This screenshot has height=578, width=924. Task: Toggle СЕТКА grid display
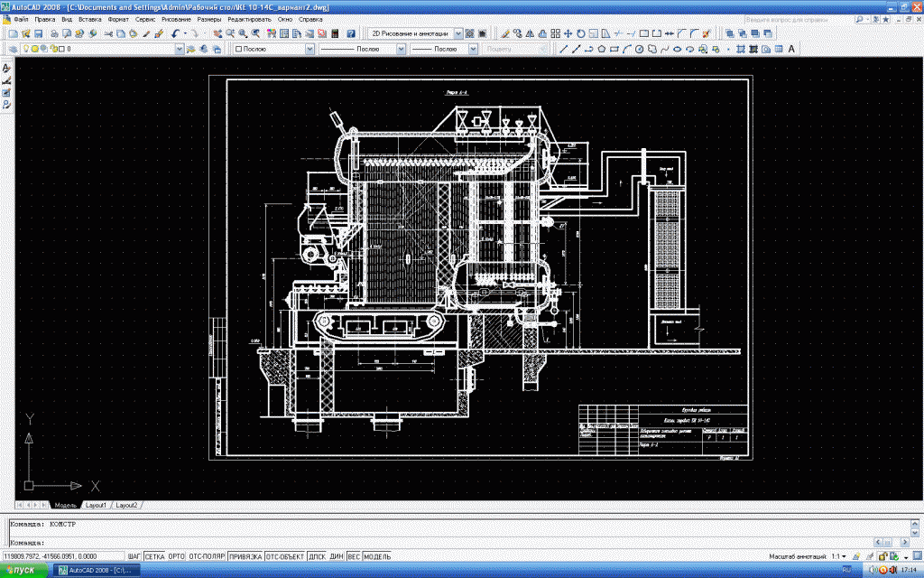pos(155,556)
